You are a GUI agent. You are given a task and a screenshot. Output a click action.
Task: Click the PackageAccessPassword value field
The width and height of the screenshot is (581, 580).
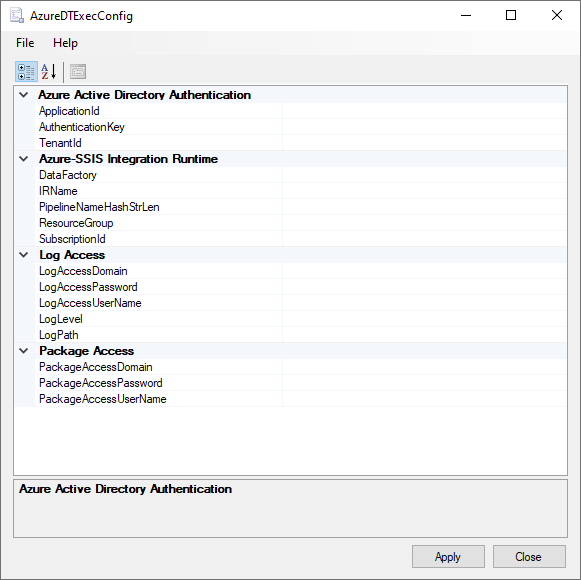pyautogui.click(x=425, y=383)
